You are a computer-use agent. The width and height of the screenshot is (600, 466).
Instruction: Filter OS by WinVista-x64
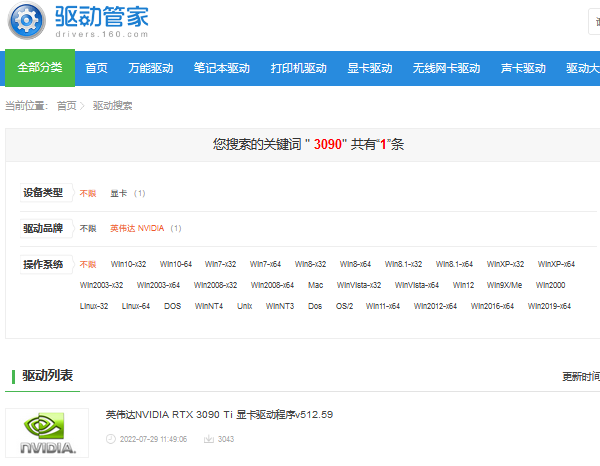pyautogui.click(x=417, y=285)
